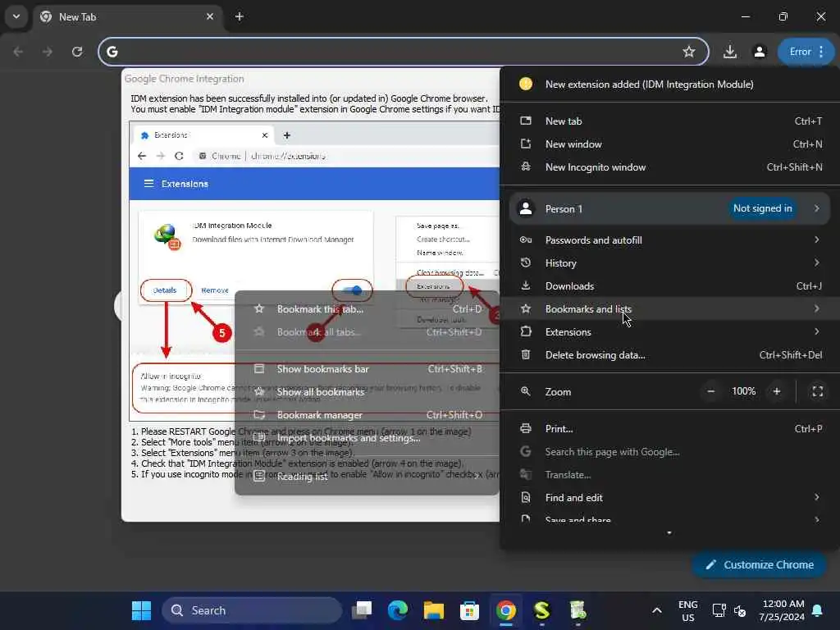840x630 pixels.
Task: Click the Error menu button
Action: (806, 52)
